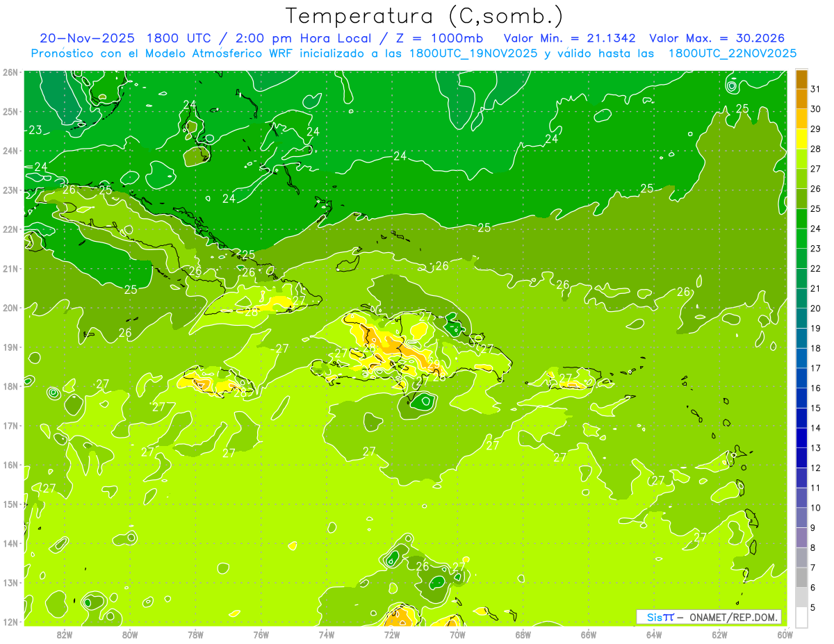Click the 25N latitude axis label
Screen dimensions: 834x644
(x=10, y=111)
